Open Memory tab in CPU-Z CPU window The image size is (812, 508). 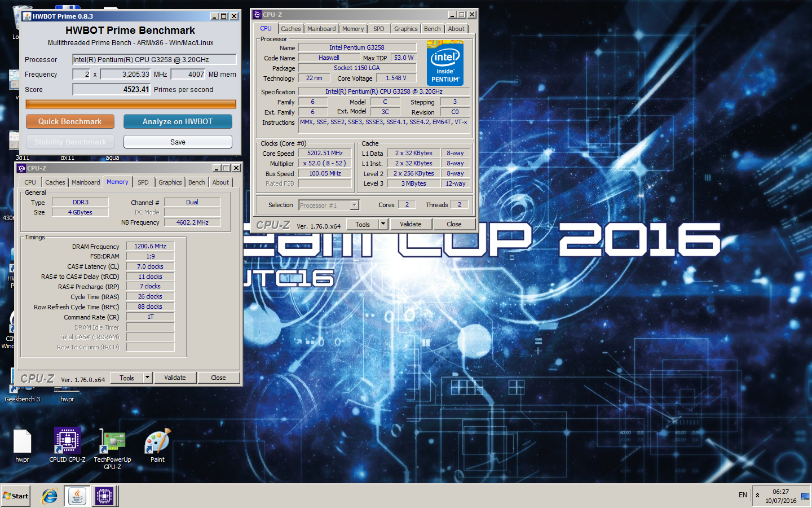click(x=353, y=29)
